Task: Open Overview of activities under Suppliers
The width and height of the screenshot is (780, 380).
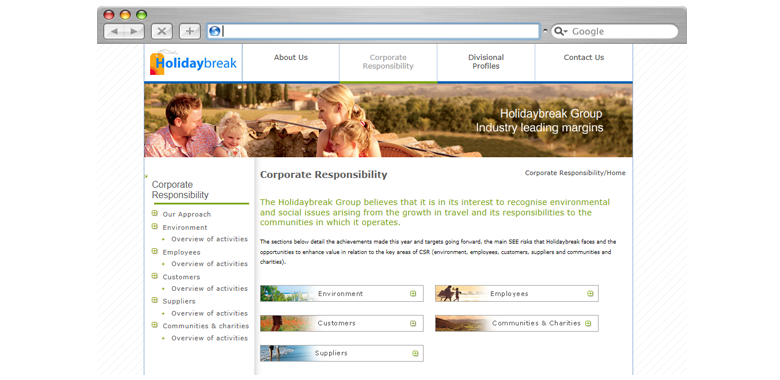Action: 209,313
